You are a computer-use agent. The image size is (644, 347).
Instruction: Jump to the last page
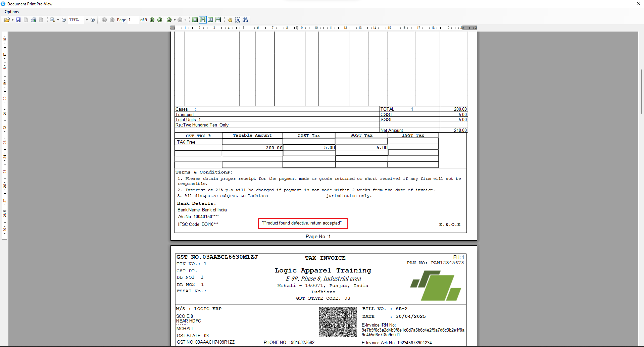tap(160, 20)
